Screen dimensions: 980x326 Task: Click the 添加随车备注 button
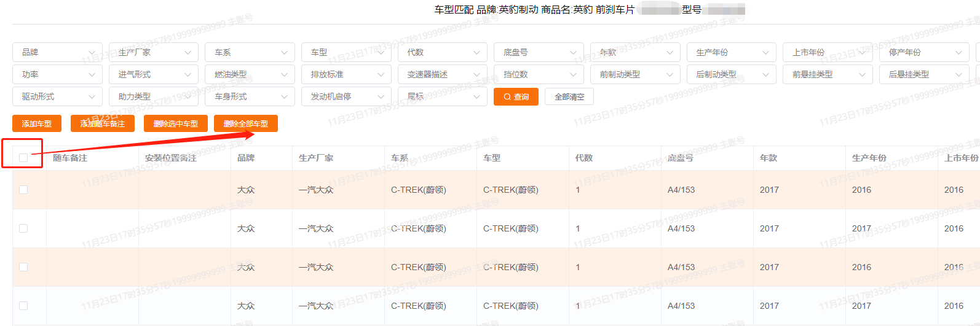click(x=103, y=123)
